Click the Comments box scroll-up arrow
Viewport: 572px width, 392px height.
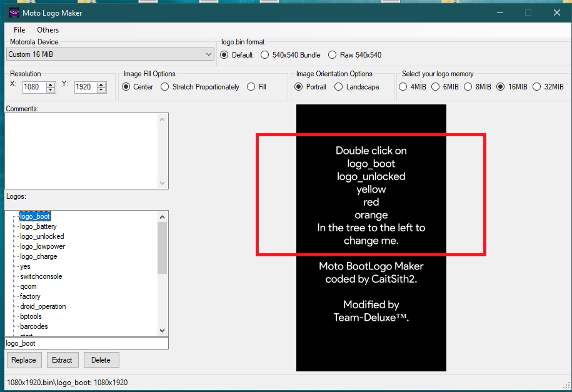[163, 119]
